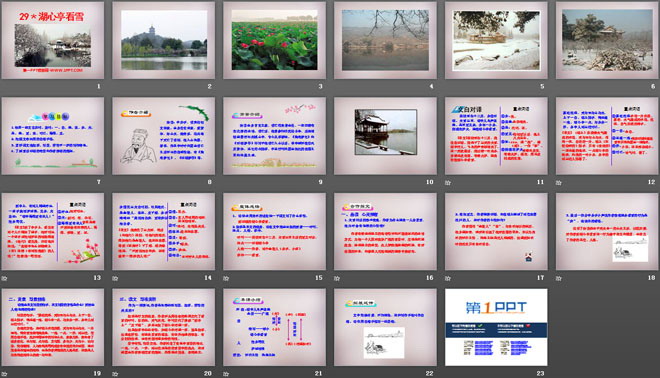Select slide 22 with the boat sketch
Viewport: 660px width, 378px height.
pyautogui.click(x=385, y=327)
